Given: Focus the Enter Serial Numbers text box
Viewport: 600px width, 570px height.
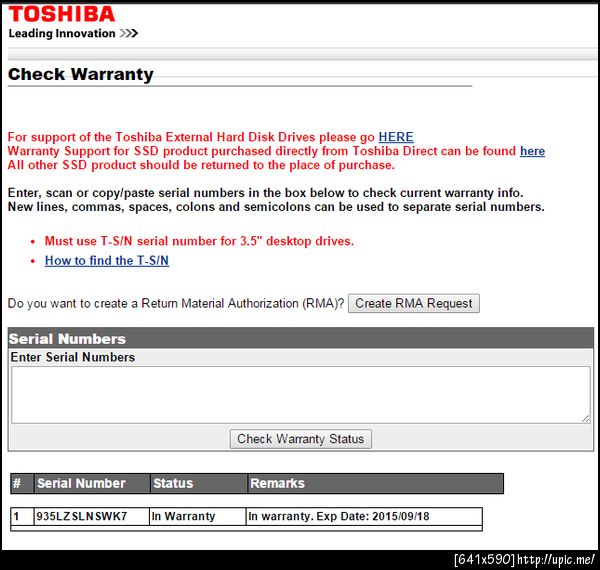Looking at the screenshot, I should [x=301, y=395].
